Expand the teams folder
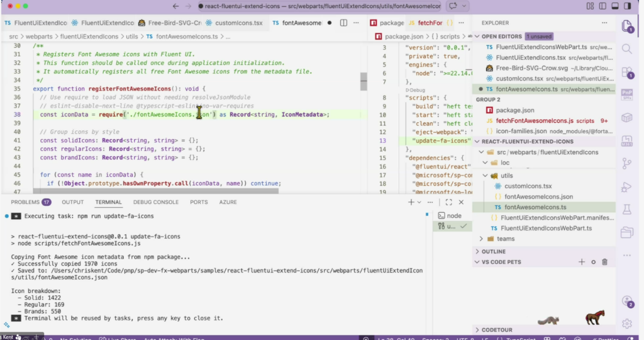Viewport: 644px width, 340px height. tap(506, 239)
